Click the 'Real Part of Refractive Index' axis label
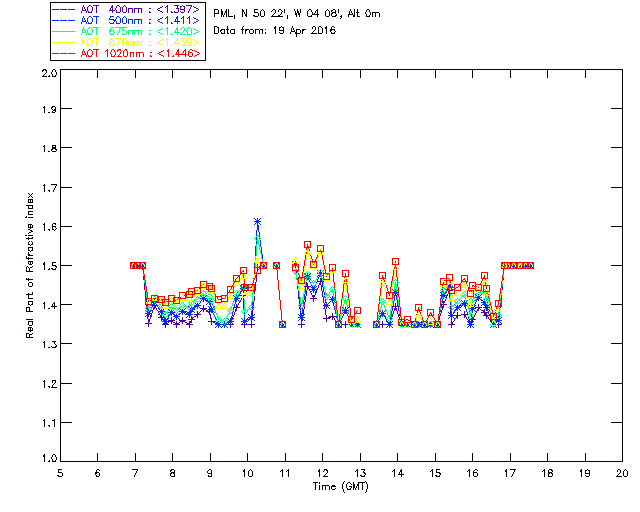The width and height of the screenshot is (640, 512). (29, 265)
